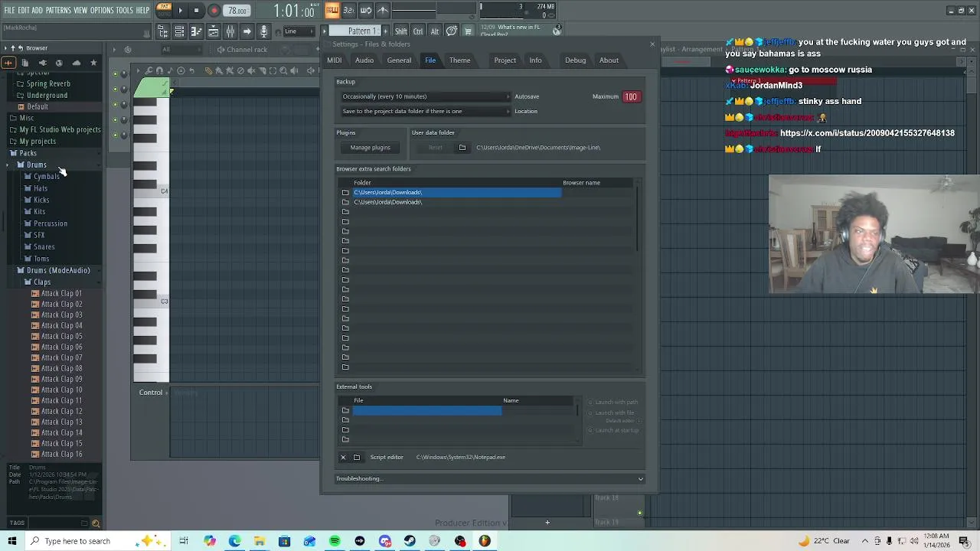
Task: Select the first C:\Users\Jorda\Downloads folder row
Action: (457, 192)
